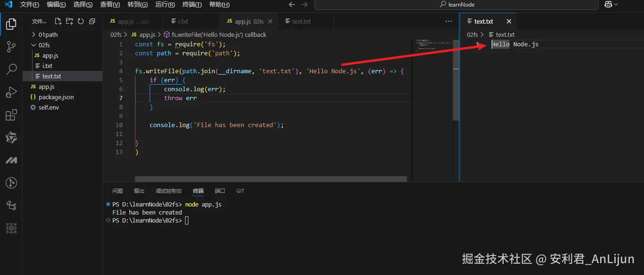The image size is (644, 275).
Task: Open the Copilot icon in title bar
Action: 608,4
